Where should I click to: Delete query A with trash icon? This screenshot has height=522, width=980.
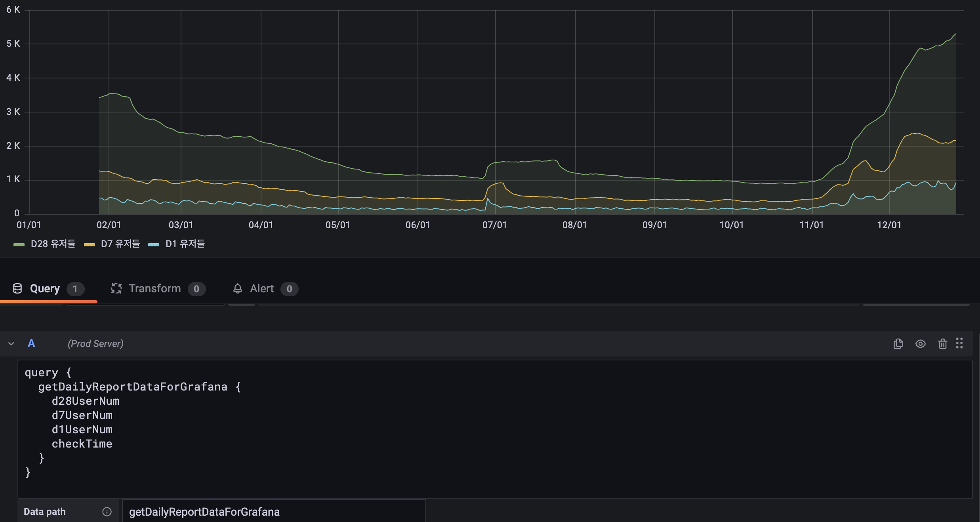(942, 344)
